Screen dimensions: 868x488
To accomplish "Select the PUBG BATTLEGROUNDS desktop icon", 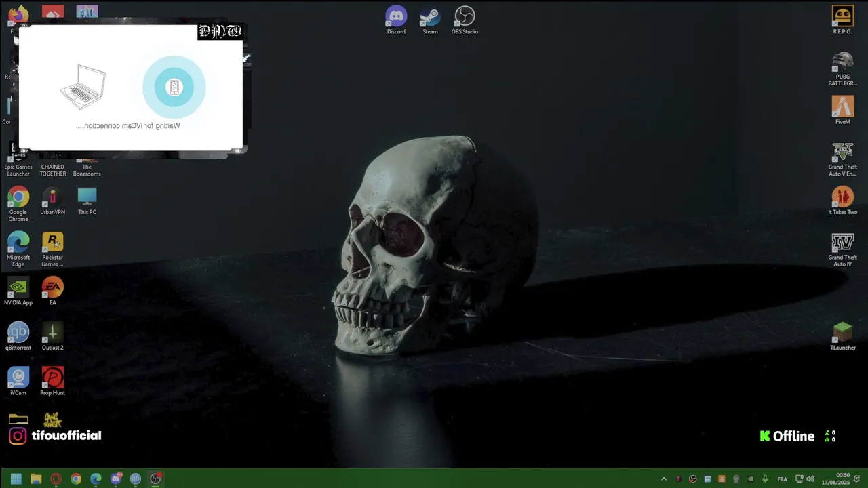I will 842,68.
